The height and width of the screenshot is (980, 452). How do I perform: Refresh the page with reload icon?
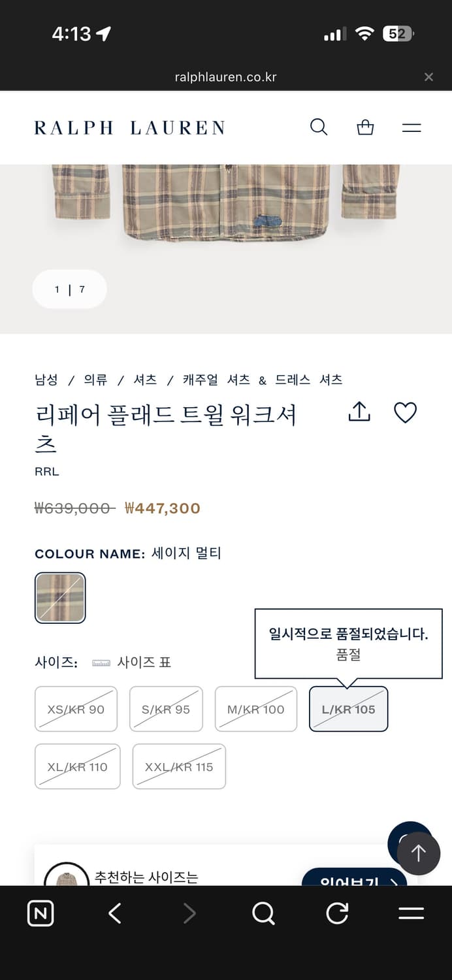[337, 913]
